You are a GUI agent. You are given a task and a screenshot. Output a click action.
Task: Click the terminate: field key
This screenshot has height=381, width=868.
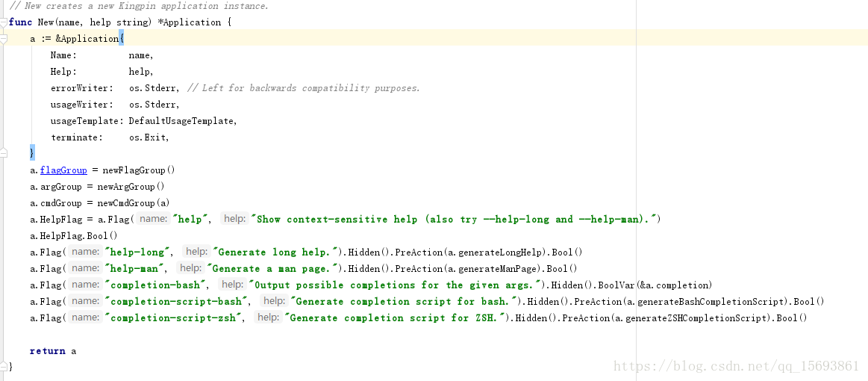click(x=77, y=137)
